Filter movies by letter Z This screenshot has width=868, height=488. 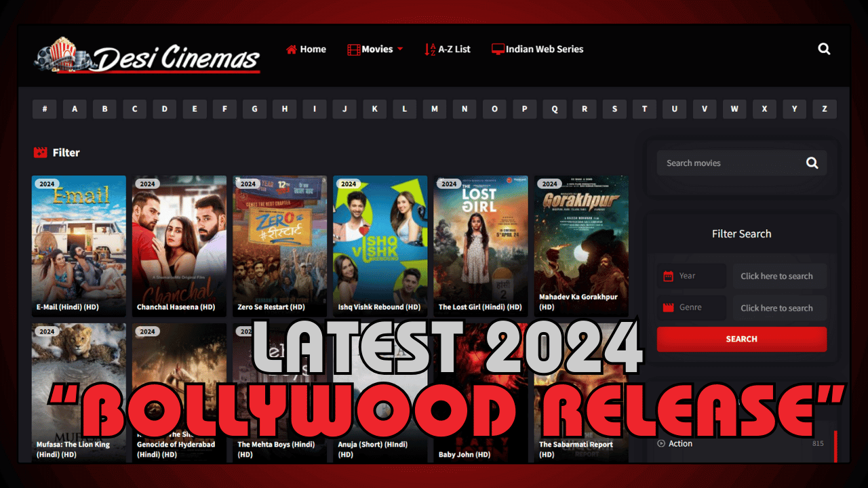[x=824, y=109]
